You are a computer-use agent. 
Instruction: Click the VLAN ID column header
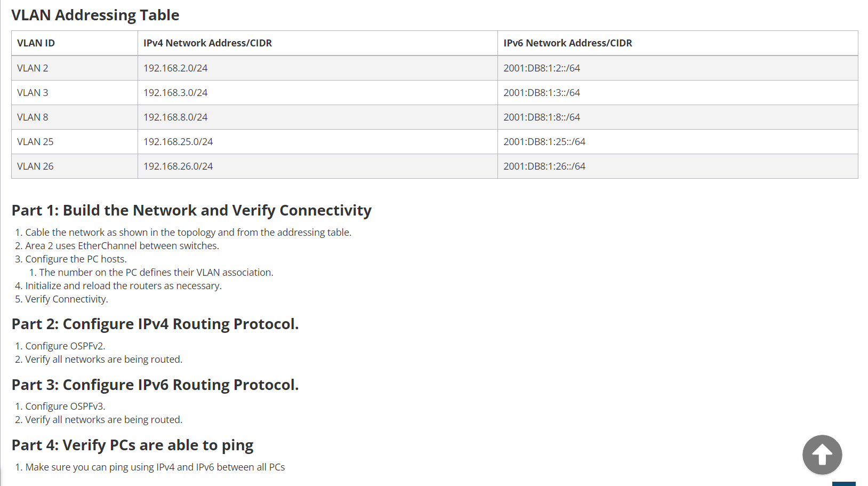[36, 43]
